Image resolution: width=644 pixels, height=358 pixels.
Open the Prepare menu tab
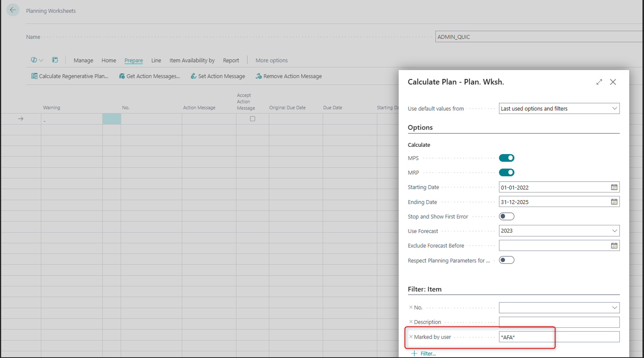pyautogui.click(x=133, y=61)
